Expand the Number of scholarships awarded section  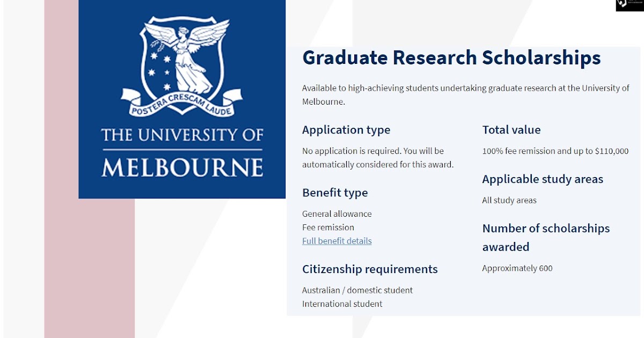click(x=545, y=237)
